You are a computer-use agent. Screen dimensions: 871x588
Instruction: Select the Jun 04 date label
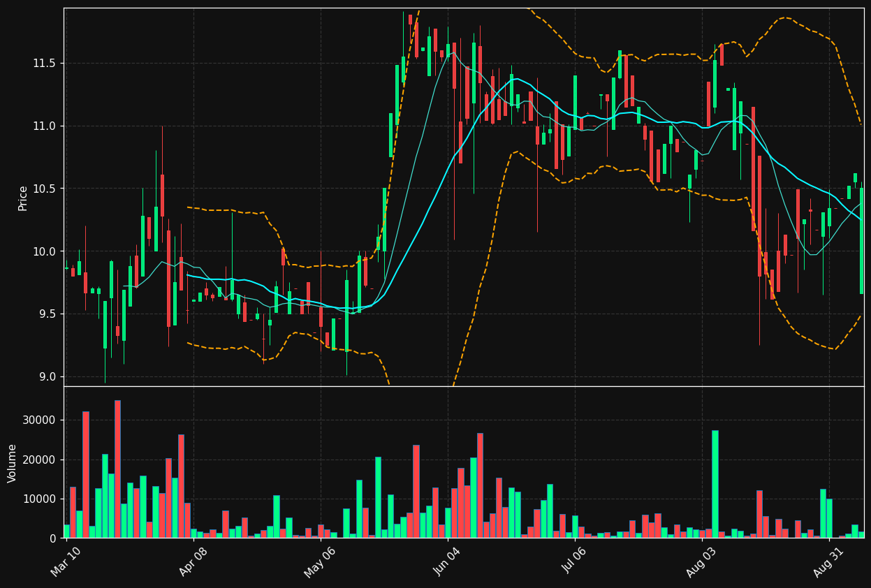pyautogui.click(x=447, y=561)
